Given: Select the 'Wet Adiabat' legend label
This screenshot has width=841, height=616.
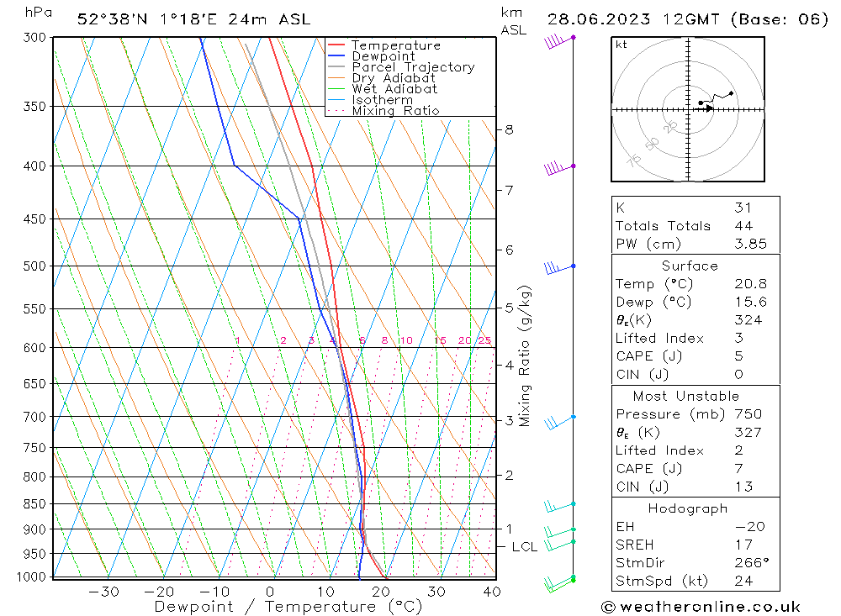Looking at the screenshot, I should point(394,89).
